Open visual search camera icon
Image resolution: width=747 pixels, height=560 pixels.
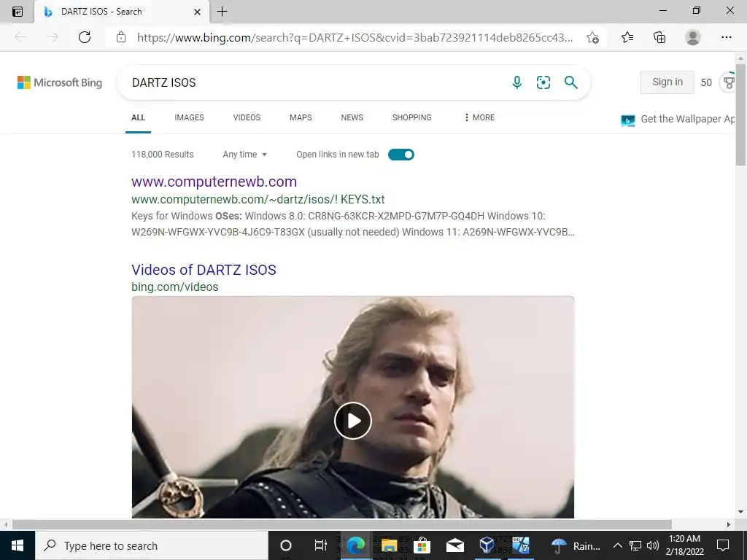click(x=543, y=82)
